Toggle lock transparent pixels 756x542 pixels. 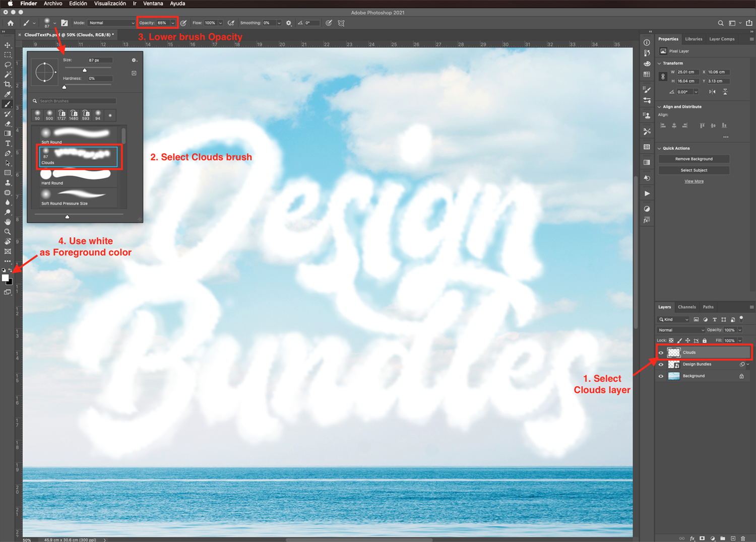point(671,341)
